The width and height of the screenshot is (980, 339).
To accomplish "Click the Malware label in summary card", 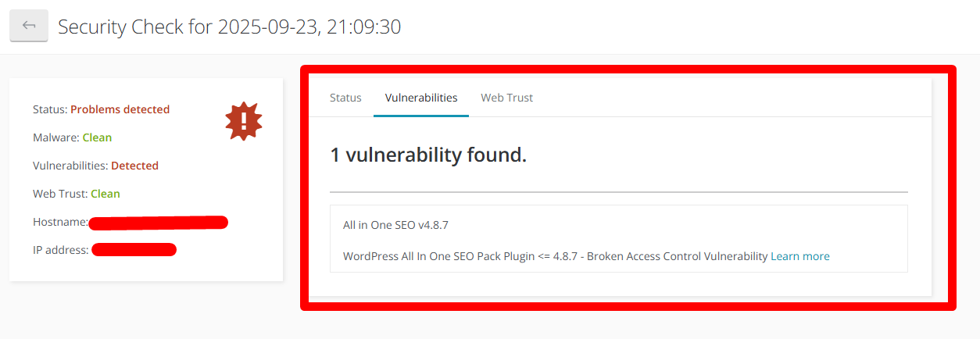I will [x=56, y=137].
